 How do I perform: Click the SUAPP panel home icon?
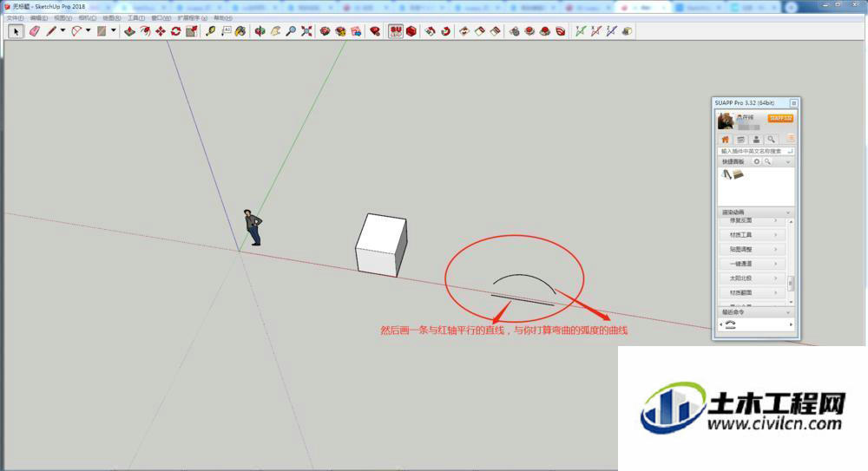pyautogui.click(x=725, y=140)
